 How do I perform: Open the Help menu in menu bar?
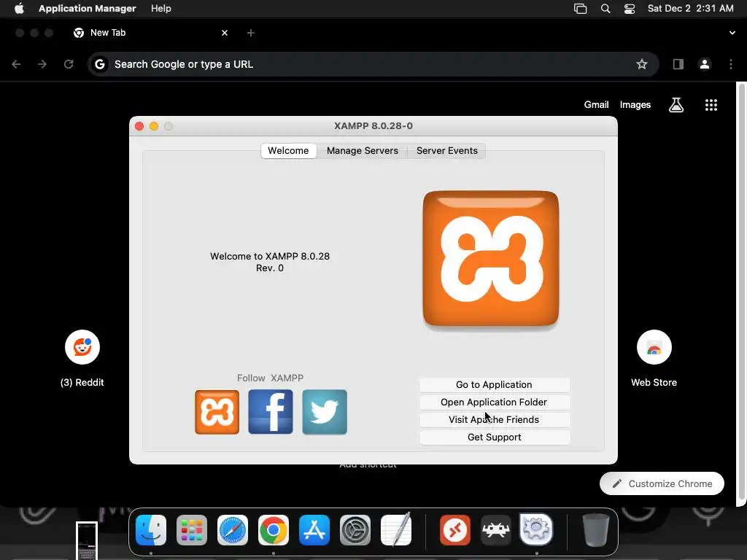pos(161,9)
